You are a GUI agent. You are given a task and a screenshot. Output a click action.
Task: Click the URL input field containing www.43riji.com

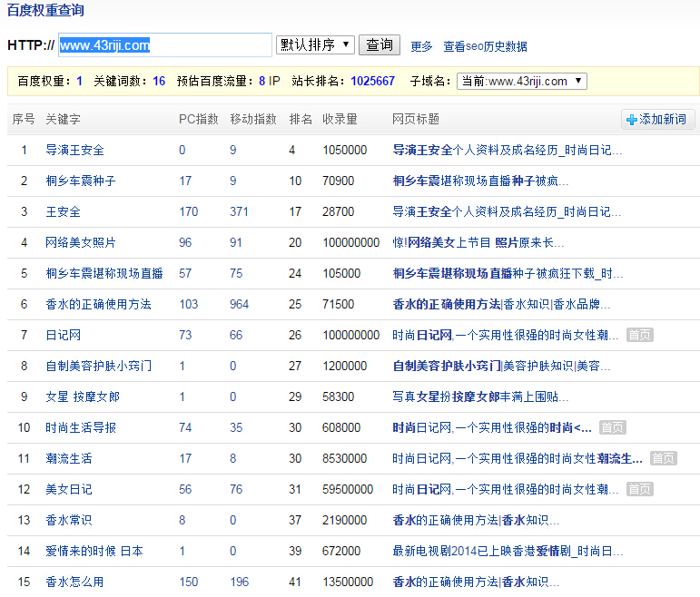163,45
